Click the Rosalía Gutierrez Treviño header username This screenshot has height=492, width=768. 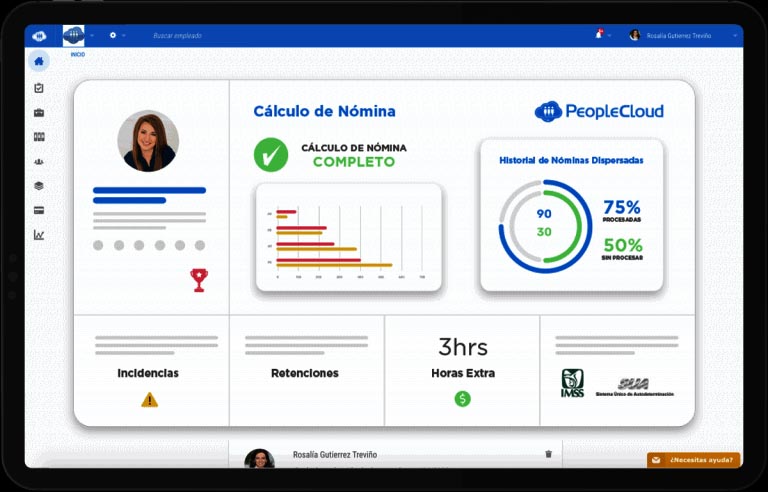[678, 36]
